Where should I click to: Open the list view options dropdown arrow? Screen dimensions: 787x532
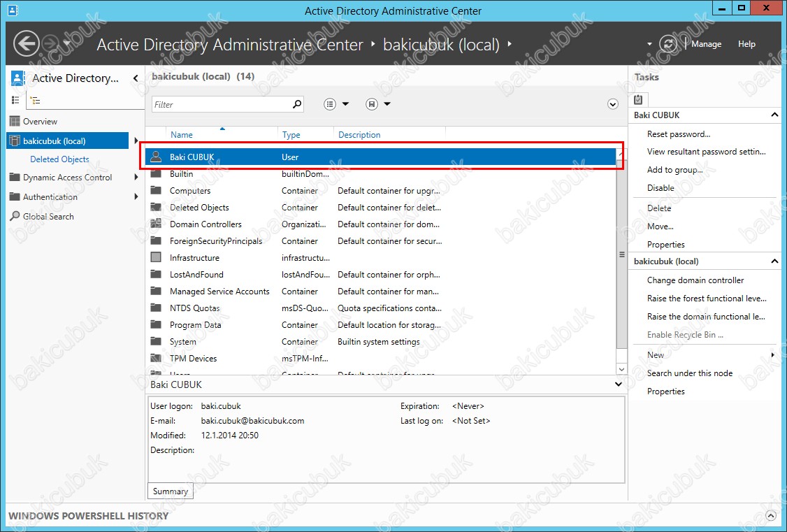coord(345,104)
